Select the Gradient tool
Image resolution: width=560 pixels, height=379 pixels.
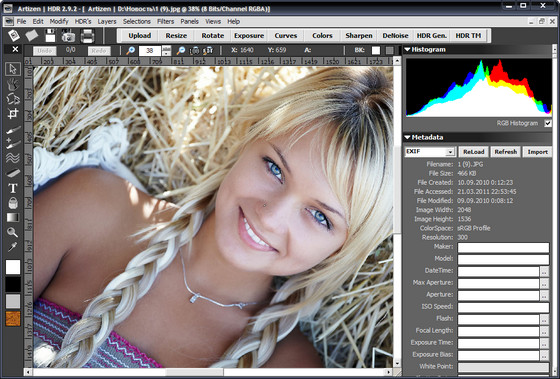tap(13, 217)
